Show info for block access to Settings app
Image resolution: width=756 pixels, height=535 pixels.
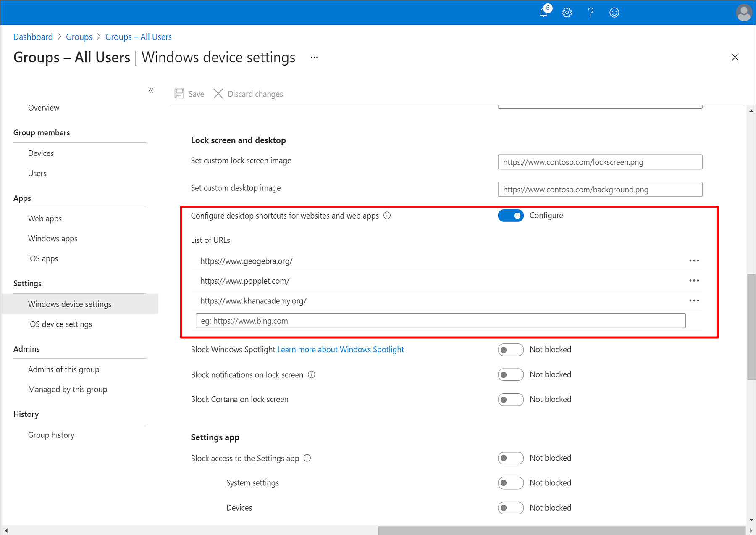click(x=307, y=458)
